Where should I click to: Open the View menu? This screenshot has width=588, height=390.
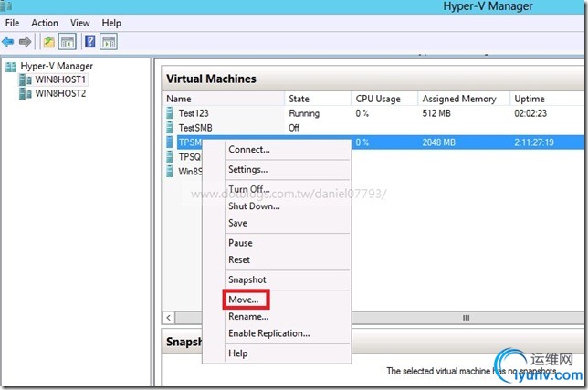point(79,23)
